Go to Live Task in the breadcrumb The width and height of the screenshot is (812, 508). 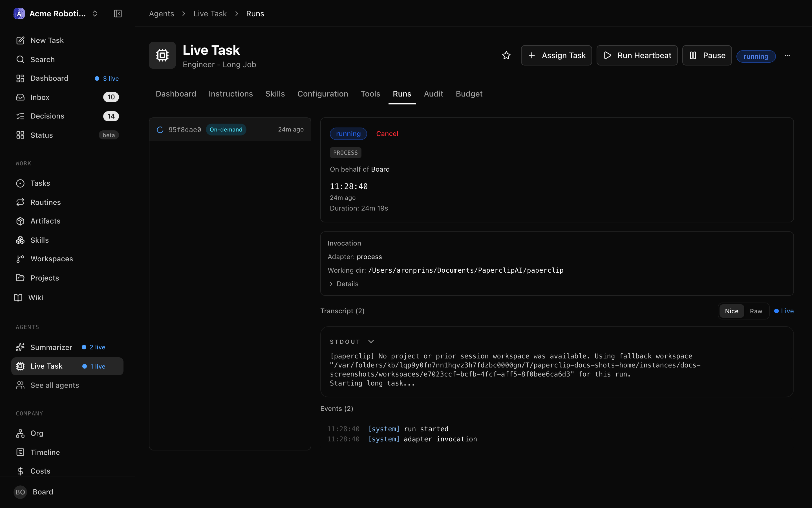[210, 14]
